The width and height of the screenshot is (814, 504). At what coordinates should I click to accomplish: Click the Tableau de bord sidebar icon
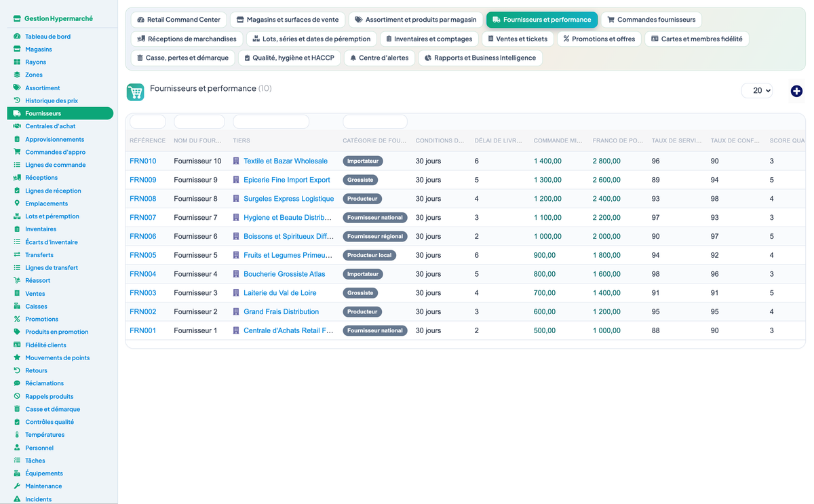click(x=17, y=37)
